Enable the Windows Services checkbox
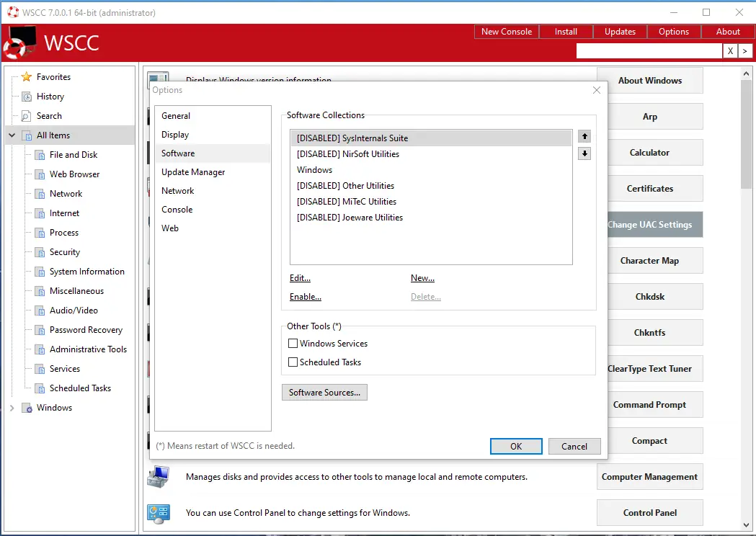The image size is (756, 536). click(293, 343)
